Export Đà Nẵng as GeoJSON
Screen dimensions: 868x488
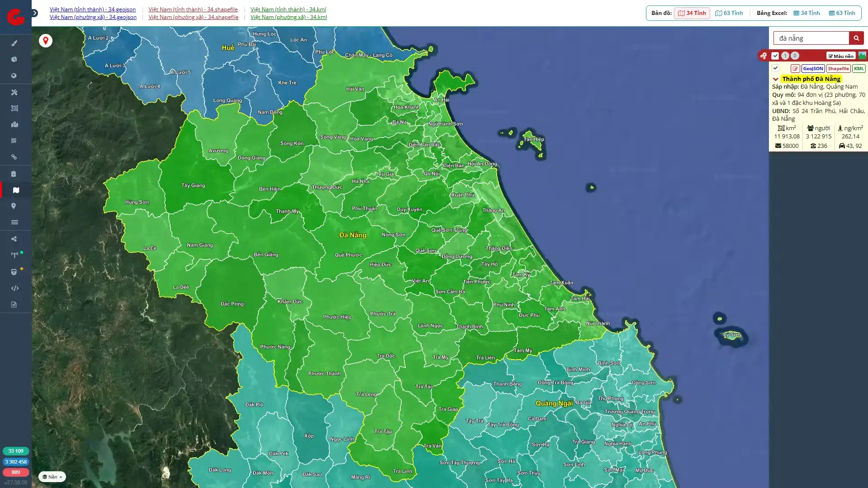point(813,69)
